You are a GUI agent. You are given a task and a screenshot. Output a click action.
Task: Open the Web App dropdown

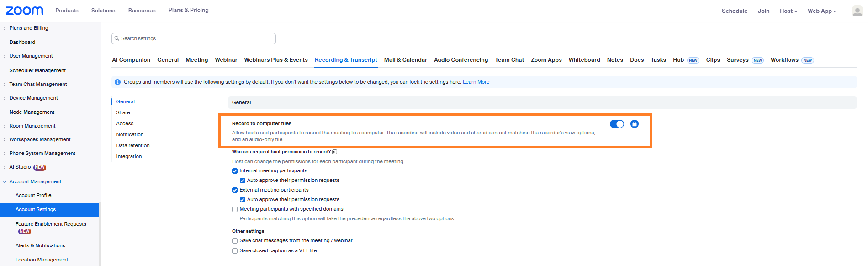pyautogui.click(x=822, y=11)
